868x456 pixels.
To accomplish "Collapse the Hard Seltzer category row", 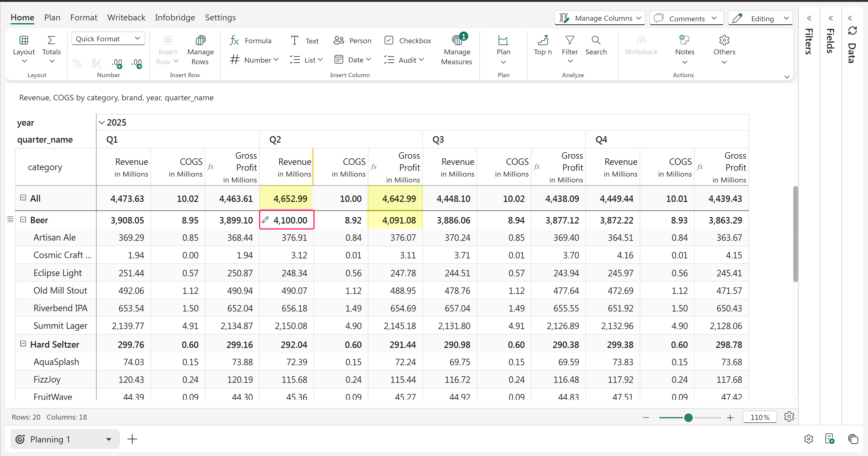I will tap(23, 344).
